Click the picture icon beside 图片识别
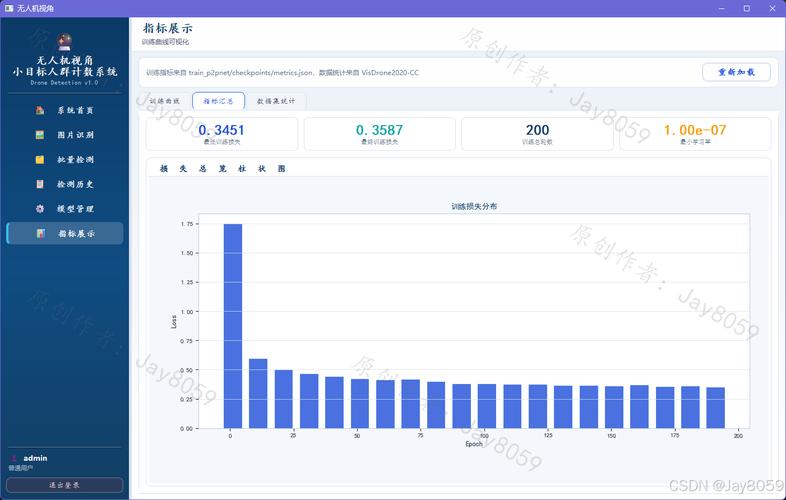This screenshot has width=786, height=500. click(x=40, y=135)
